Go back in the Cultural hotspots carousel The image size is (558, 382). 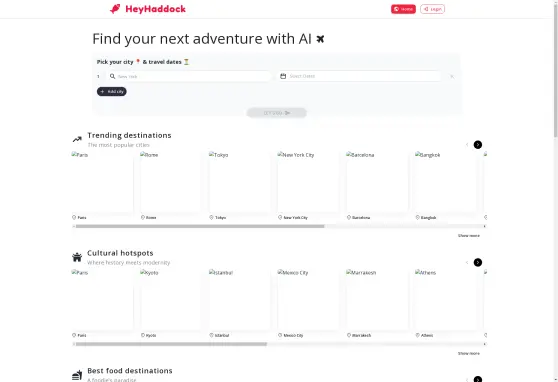pyautogui.click(x=467, y=262)
